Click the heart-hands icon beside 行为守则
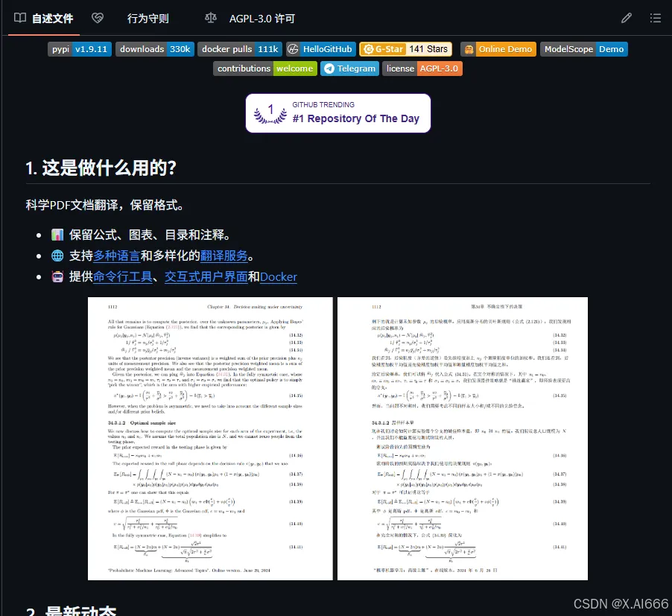Screen dimensions: 672x616 pyautogui.click(x=98, y=18)
